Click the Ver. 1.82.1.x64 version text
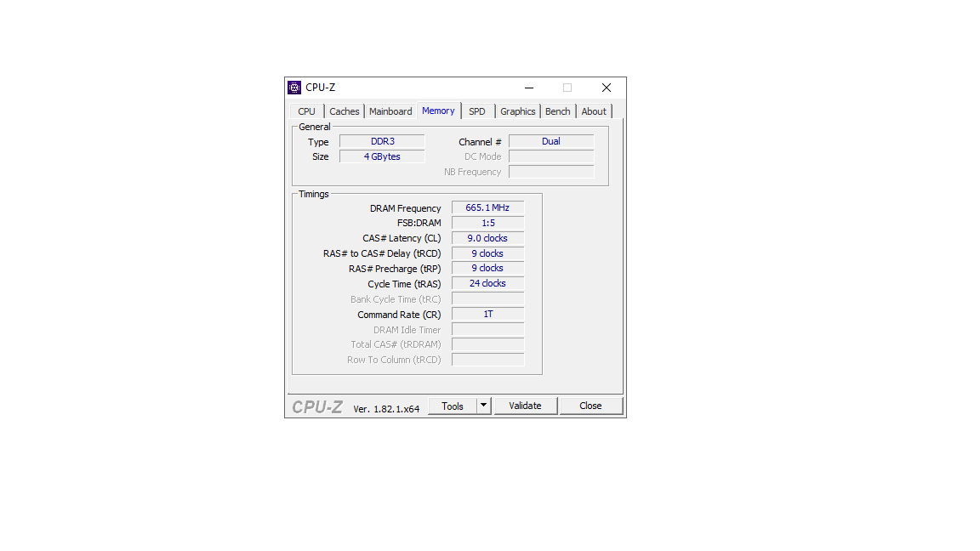 click(386, 409)
